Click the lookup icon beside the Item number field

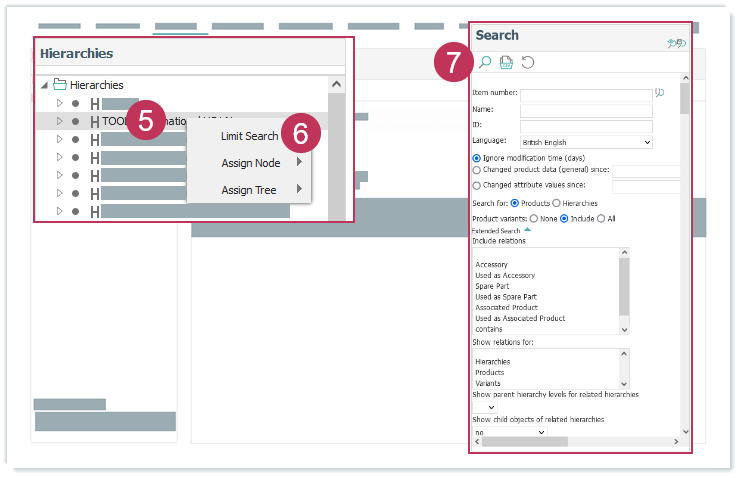(659, 94)
